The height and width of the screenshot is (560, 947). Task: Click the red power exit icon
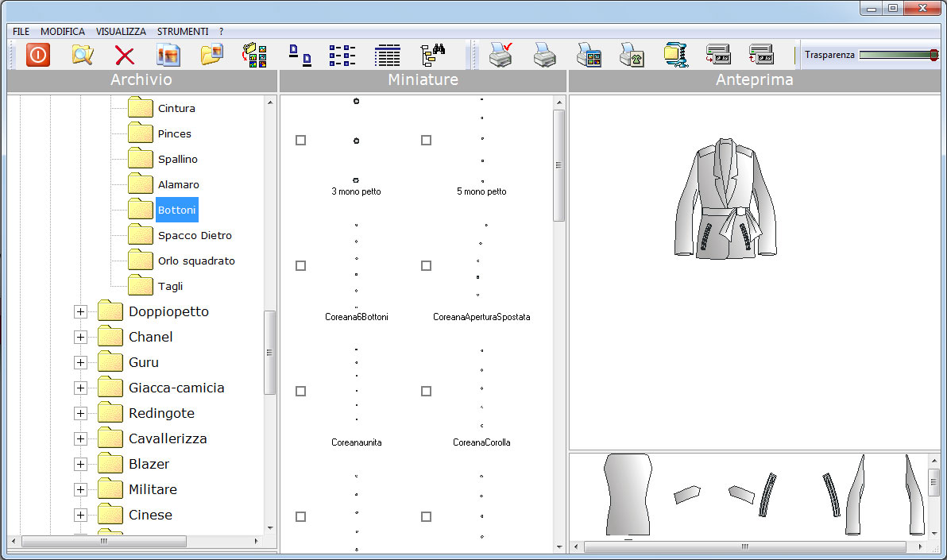click(37, 55)
